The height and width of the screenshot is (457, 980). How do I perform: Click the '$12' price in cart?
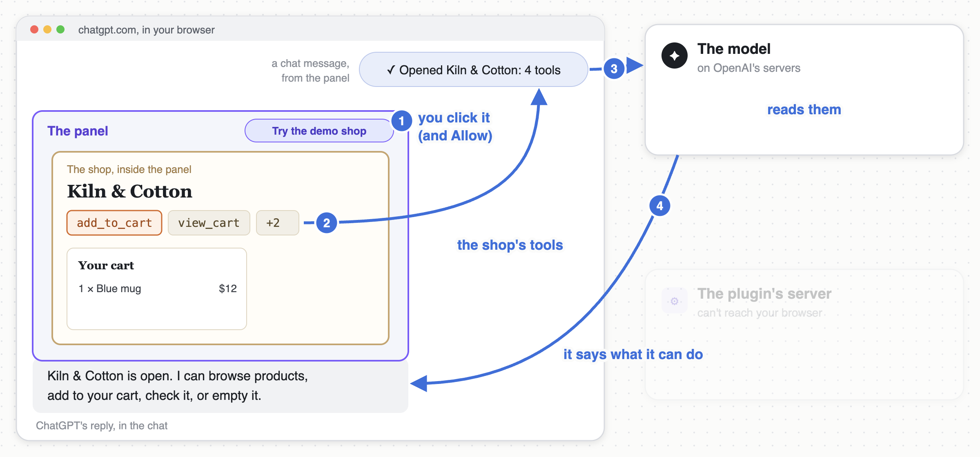click(228, 289)
